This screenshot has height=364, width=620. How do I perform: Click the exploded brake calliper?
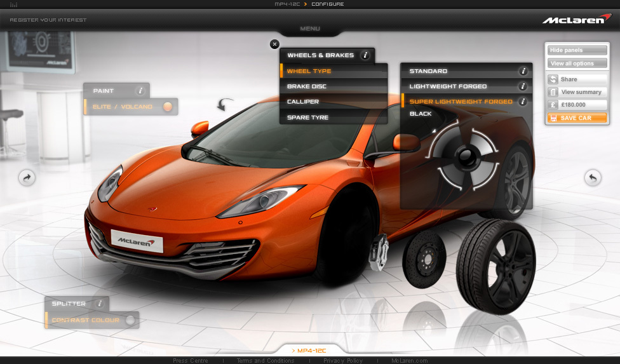point(379,252)
